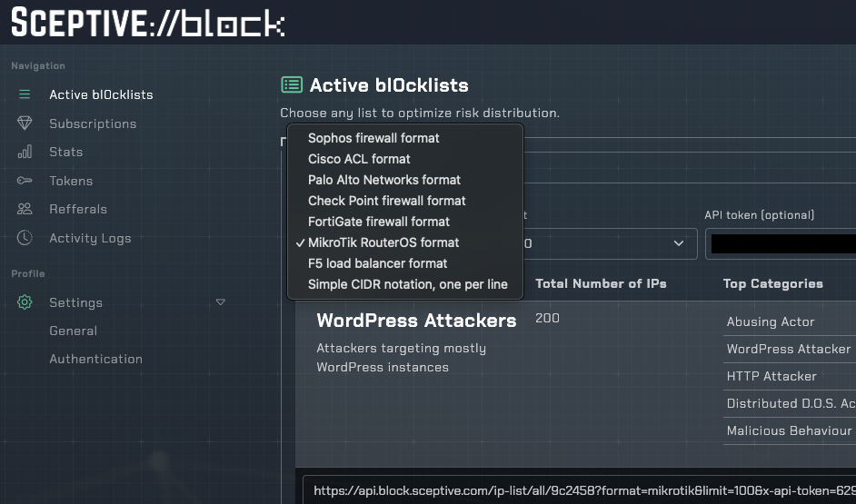This screenshot has width=856, height=504.
Task: Collapse the Settings submenu triangle
Action: [220, 302]
